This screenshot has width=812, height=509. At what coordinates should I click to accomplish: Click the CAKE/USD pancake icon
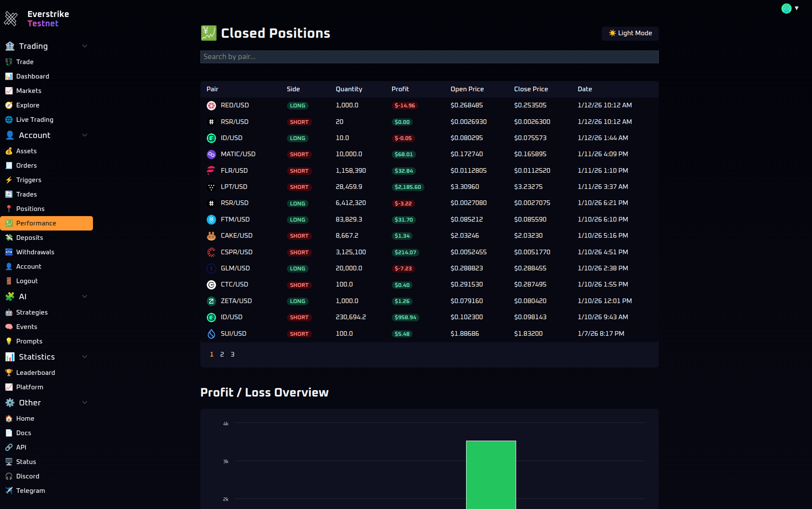coord(211,236)
